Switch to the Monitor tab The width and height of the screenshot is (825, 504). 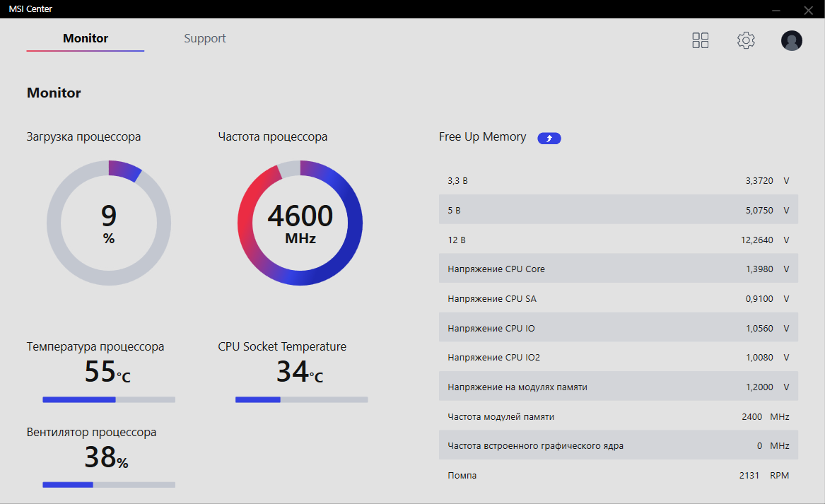[86, 38]
